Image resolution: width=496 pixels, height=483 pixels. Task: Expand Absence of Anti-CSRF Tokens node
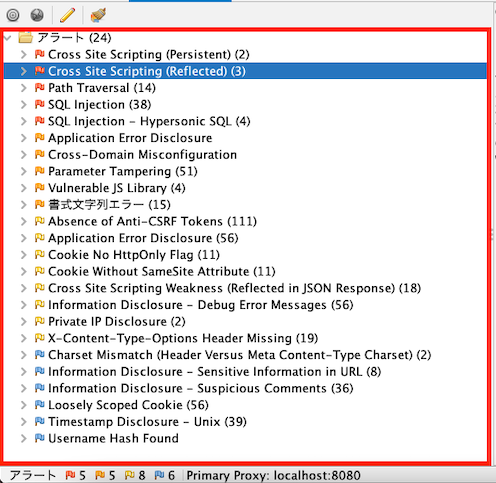tap(23, 221)
